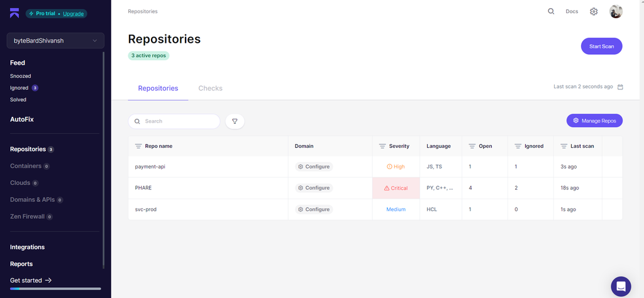
Task: Configure domain for payment-api
Action: (314, 167)
